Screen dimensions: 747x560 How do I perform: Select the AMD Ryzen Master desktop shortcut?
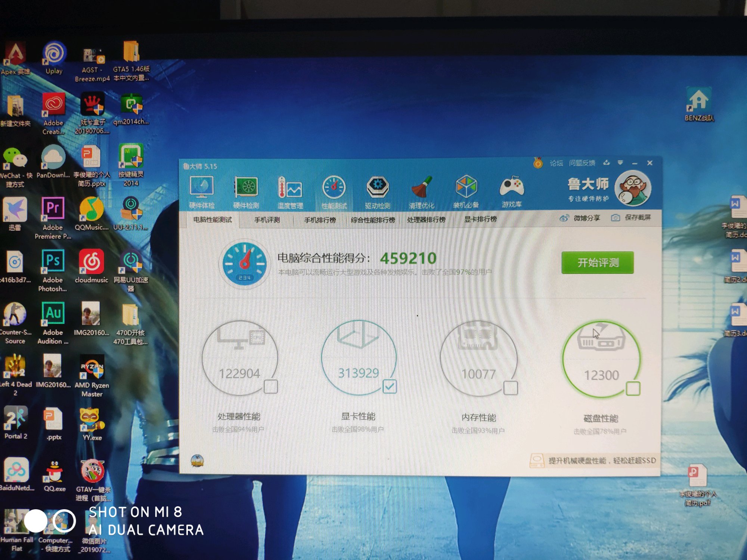[92, 376]
